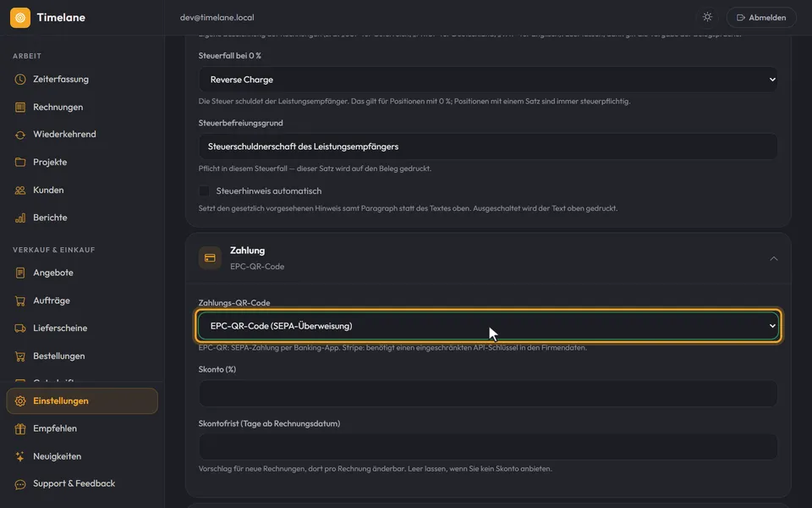The image size is (812, 508).
Task: Enable Steuerhinweis automatisch checkbox
Action: point(204,190)
